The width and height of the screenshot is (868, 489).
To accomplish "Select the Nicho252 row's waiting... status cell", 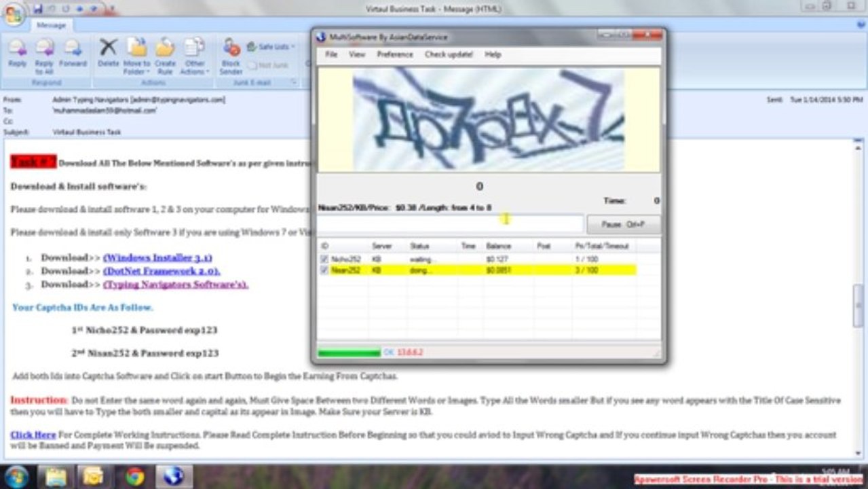I will click(x=422, y=259).
